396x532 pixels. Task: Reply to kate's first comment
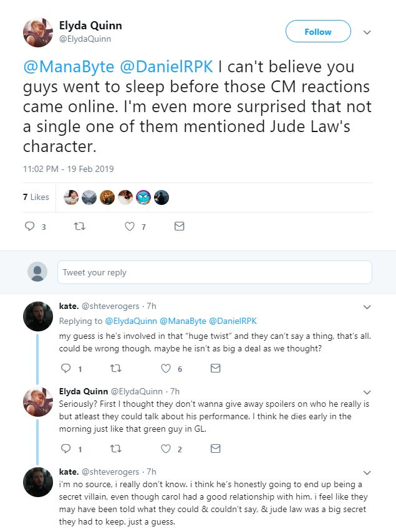[66, 368]
